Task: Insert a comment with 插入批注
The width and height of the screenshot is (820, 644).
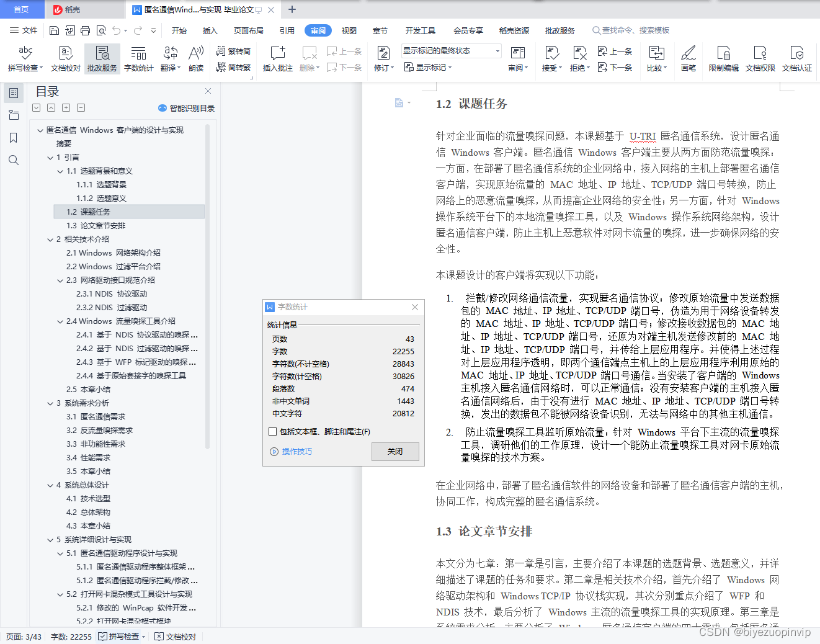Action: (x=277, y=59)
